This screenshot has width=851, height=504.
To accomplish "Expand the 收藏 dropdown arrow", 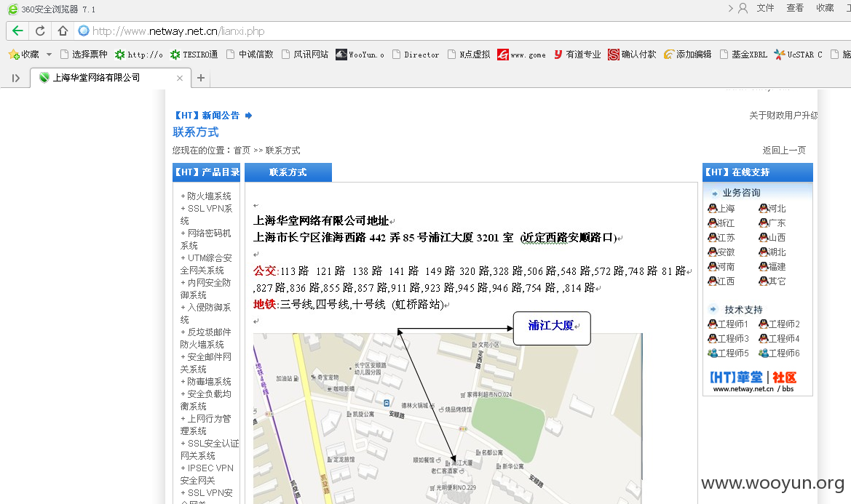I will coord(49,55).
